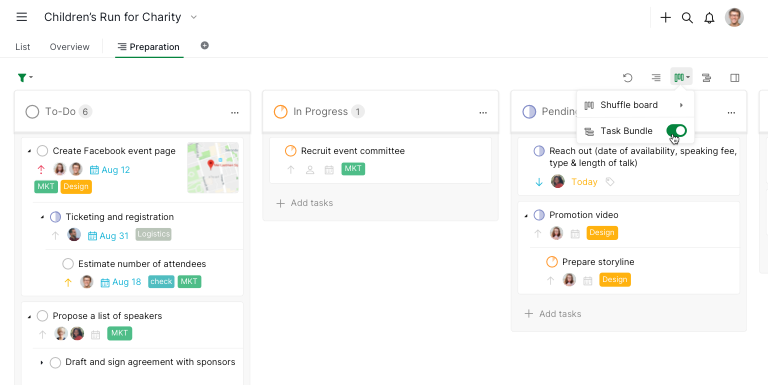Click the Aug 31 due date
The width and height of the screenshot is (768, 385).
point(108,236)
